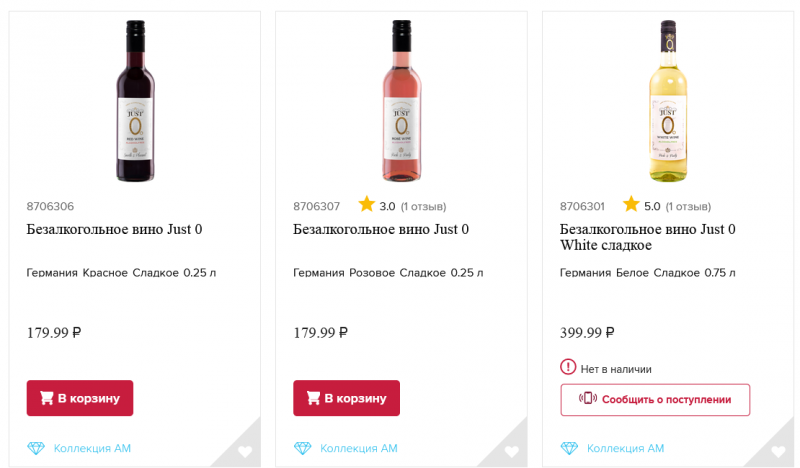Click the diamond icon under the red wine

36,448
